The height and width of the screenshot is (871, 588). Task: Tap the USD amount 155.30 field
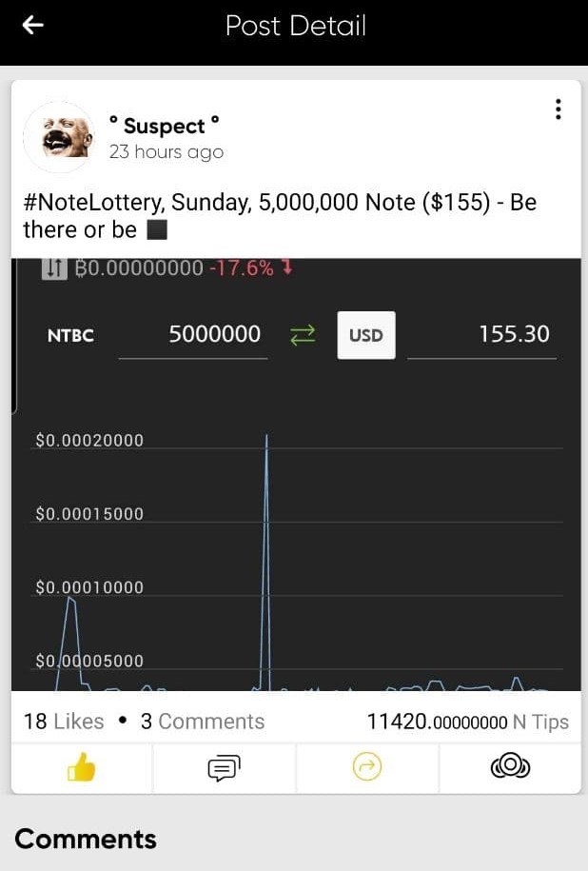[482, 335]
